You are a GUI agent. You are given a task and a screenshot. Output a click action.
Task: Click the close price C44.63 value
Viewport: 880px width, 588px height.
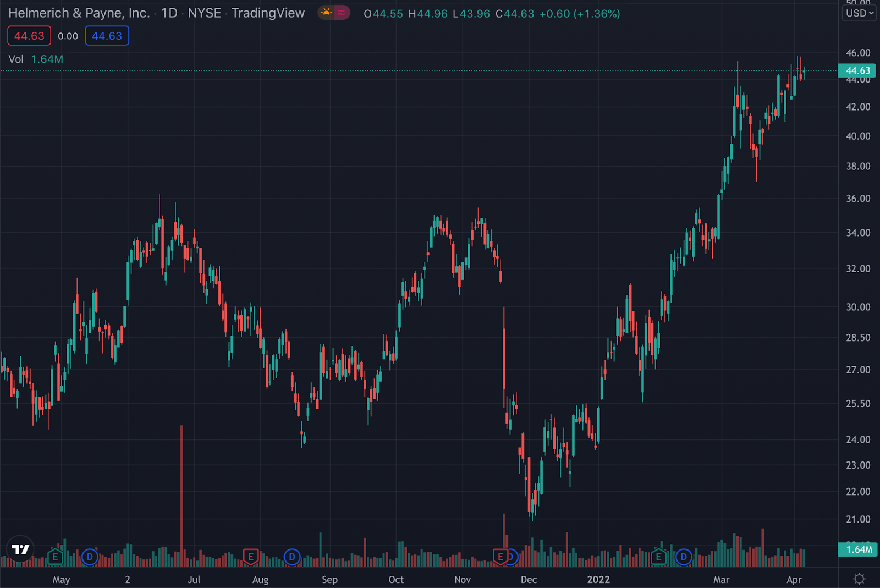pyautogui.click(x=515, y=13)
